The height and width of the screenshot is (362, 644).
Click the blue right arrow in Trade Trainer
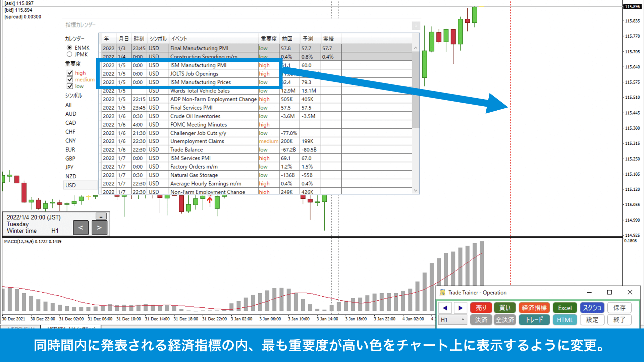coord(461,308)
